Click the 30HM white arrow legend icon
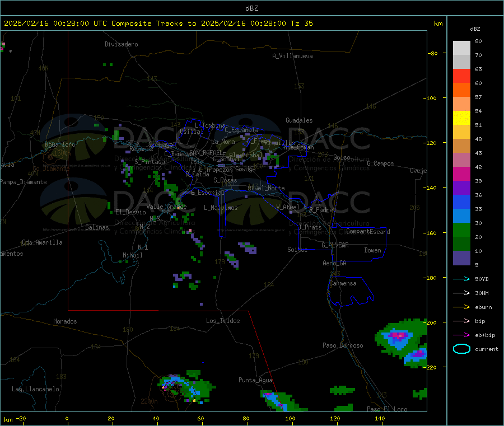 coord(461,293)
